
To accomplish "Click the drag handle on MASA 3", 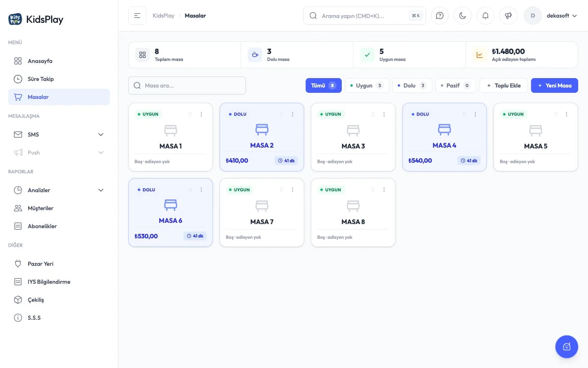I will coord(373,114).
